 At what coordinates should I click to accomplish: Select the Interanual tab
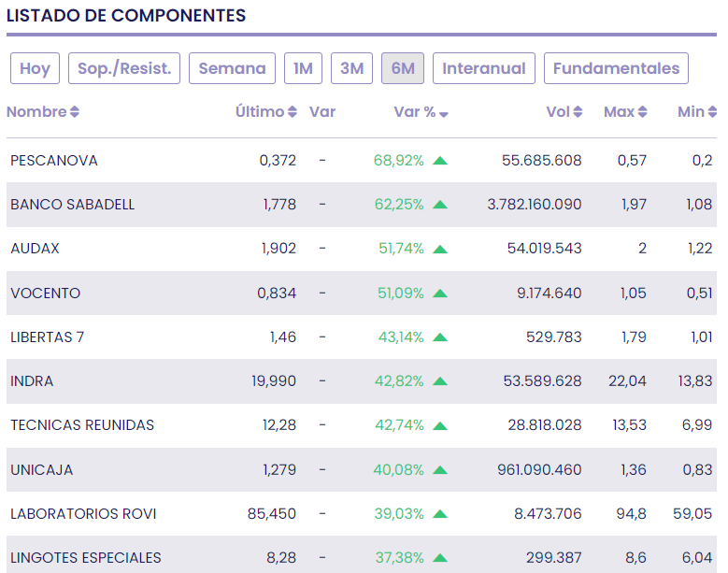[483, 68]
